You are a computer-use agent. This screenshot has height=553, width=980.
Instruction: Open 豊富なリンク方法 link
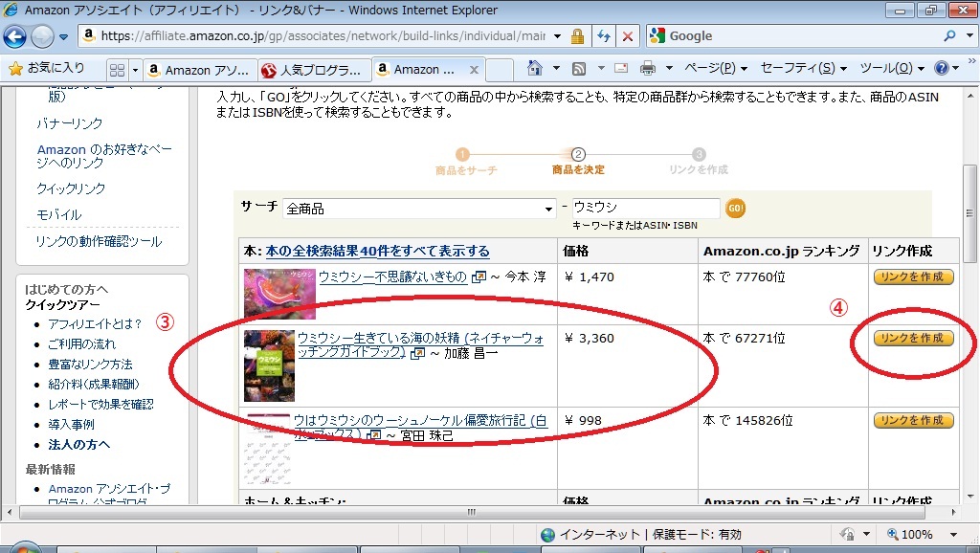(x=90, y=364)
